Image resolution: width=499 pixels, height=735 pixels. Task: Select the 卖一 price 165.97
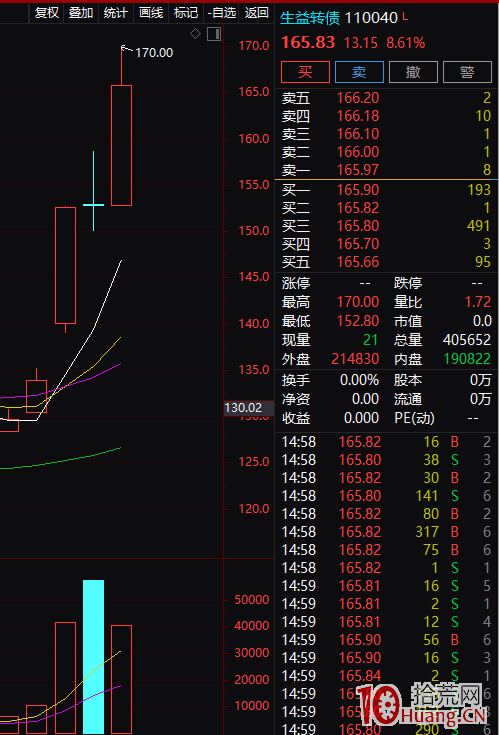(357, 170)
